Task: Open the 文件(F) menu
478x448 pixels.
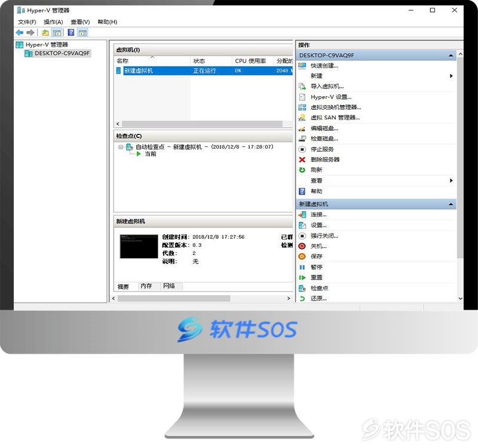Action: click(x=27, y=22)
